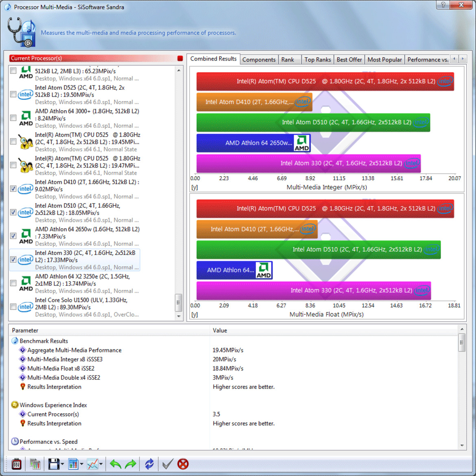Uncheck the Intel Atom D410 checkbox
This screenshot has width=476, height=476.
(13, 188)
